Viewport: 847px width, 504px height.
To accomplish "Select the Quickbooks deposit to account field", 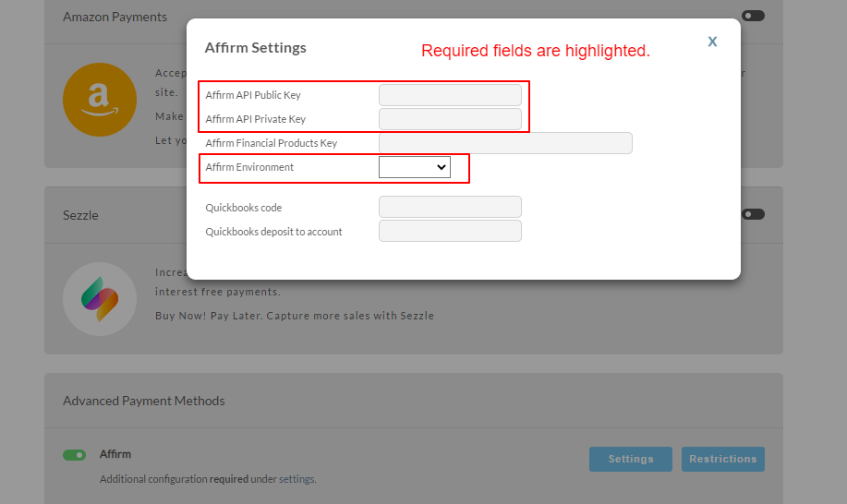I will pyautogui.click(x=450, y=231).
